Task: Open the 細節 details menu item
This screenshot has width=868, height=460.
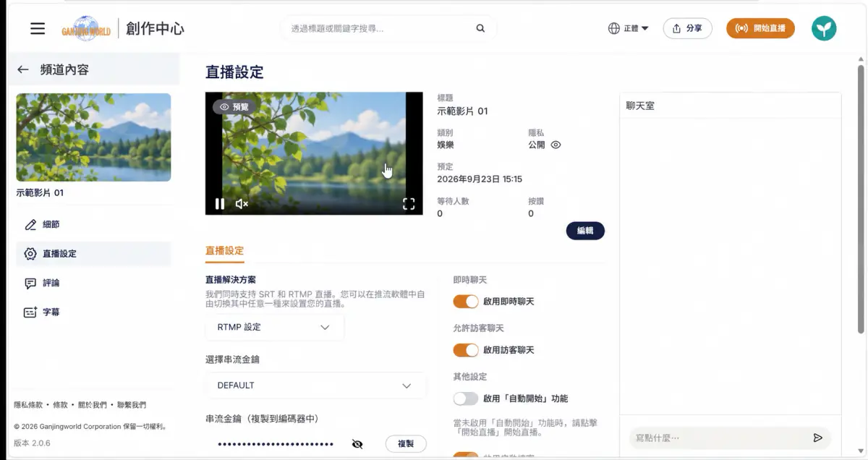Action: (93, 225)
